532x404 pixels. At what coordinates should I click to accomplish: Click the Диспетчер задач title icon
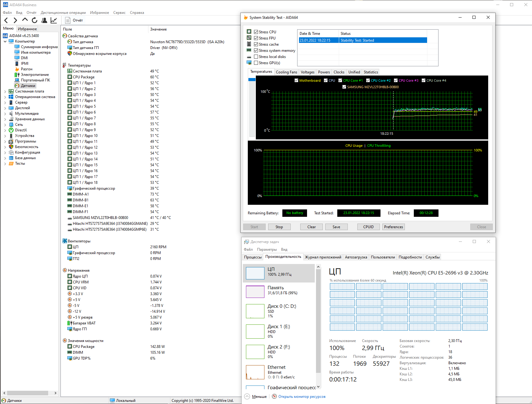tap(246, 242)
